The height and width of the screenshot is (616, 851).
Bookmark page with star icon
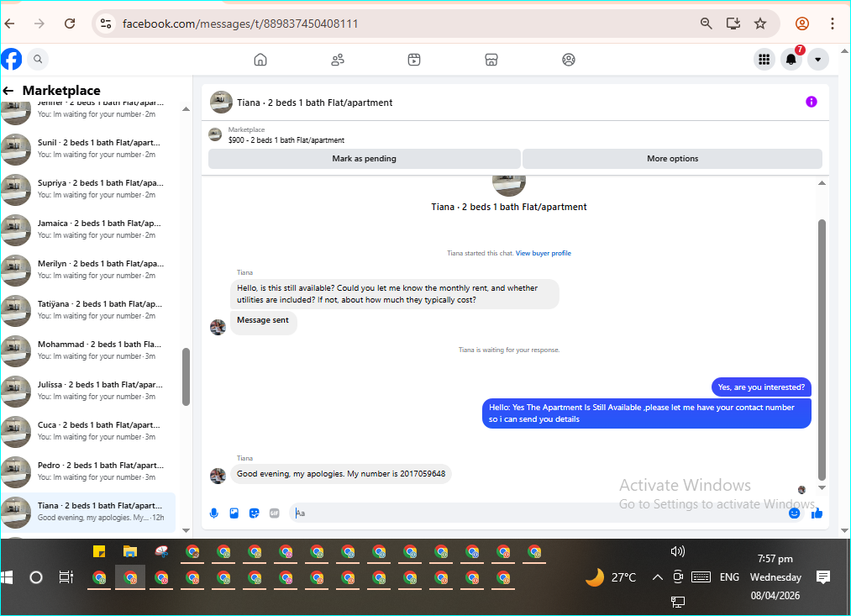click(759, 24)
